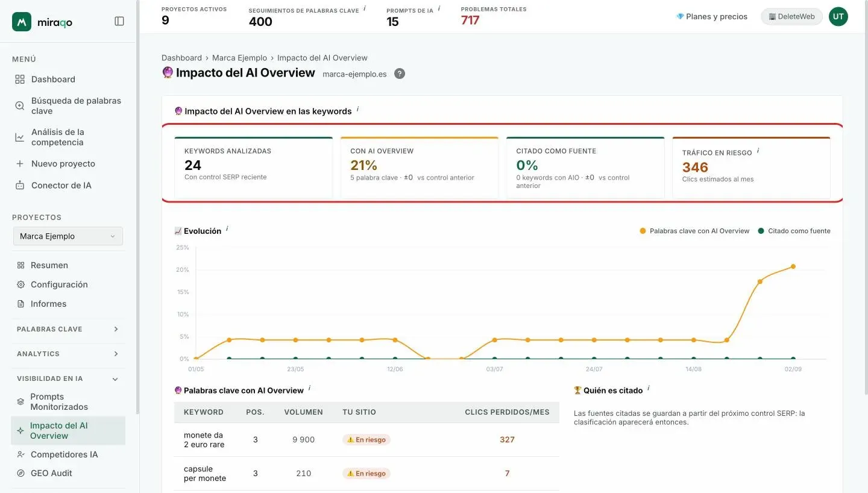Click the info icon next to Prompts de IA
Viewport: 868px width, 493px height.
(x=439, y=8)
